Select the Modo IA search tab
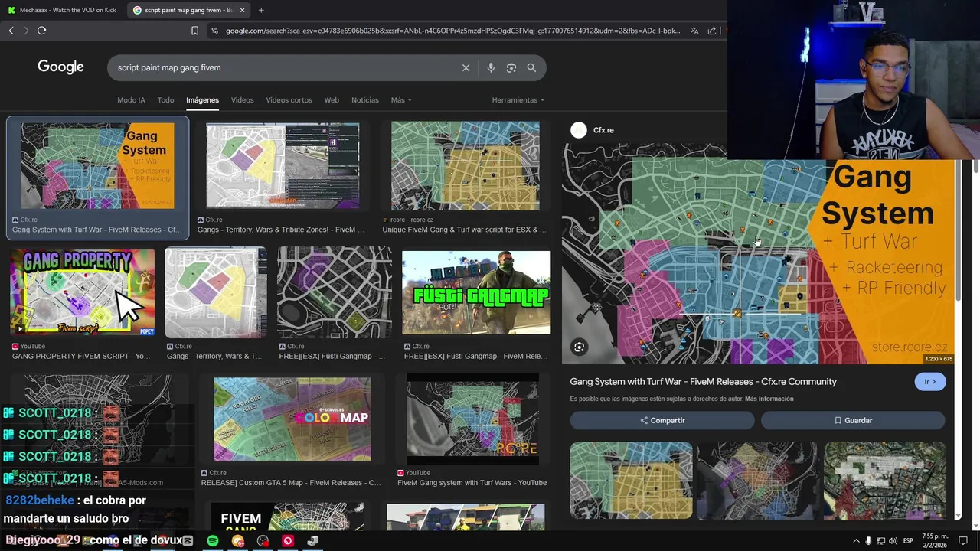 pyautogui.click(x=131, y=100)
